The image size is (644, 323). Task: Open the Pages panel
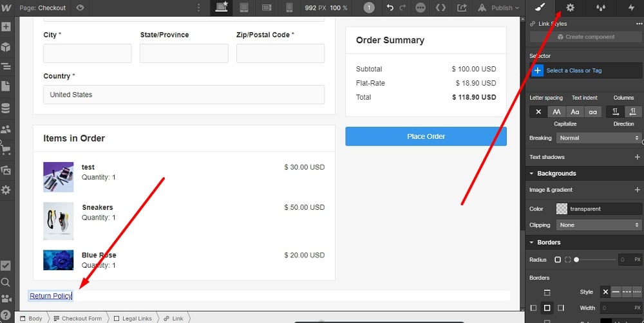pyautogui.click(x=6, y=86)
